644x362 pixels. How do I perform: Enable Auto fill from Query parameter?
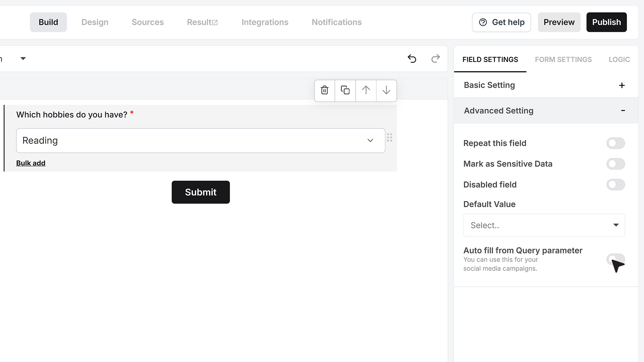(x=615, y=259)
